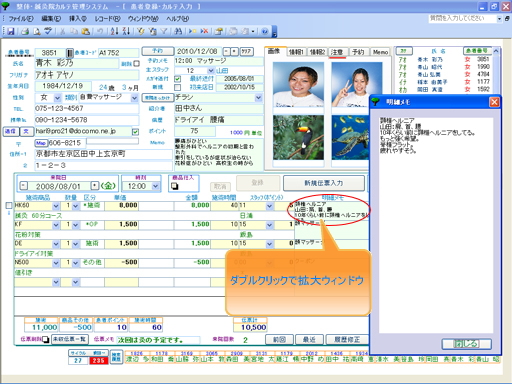Click Filter by Form toolbar icon

pos(152,31)
